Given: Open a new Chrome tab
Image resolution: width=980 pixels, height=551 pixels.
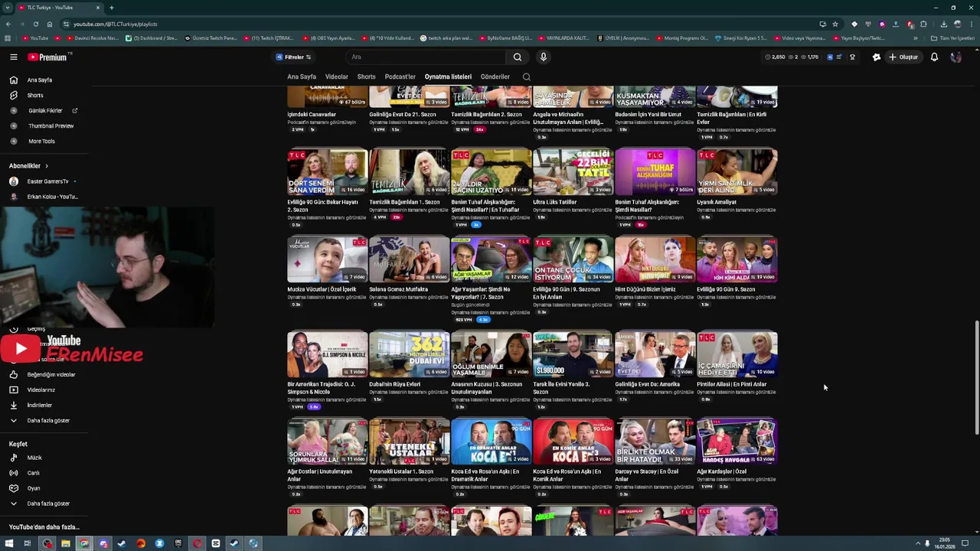Looking at the screenshot, I should coord(112,8).
